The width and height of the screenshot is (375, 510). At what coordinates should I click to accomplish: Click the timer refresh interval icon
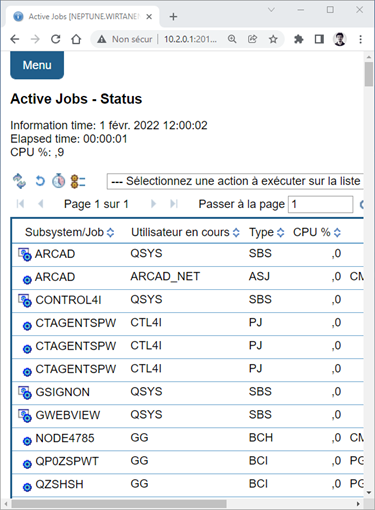coord(59,181)
